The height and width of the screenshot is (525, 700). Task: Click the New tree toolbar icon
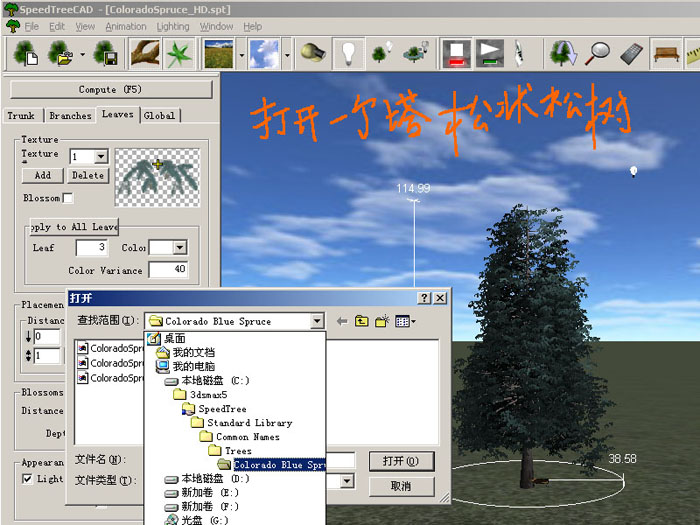click(25, 53)
